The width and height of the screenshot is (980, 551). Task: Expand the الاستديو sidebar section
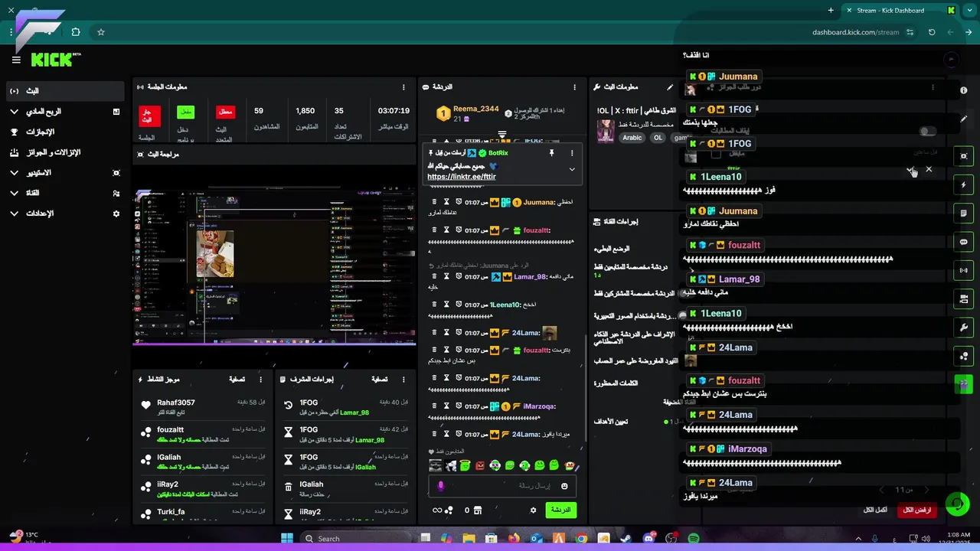coord(14,173)
